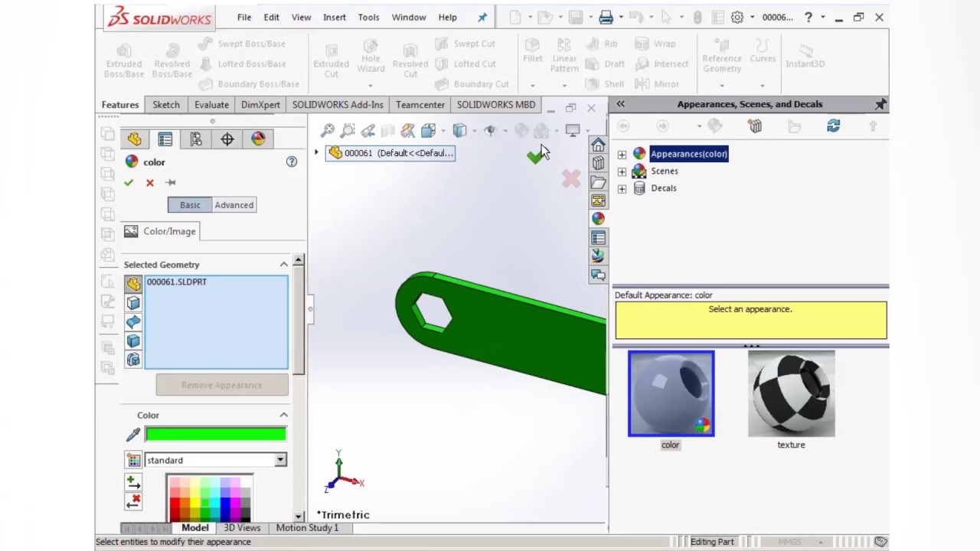The width and height of the screenshot is (980, 551).
Task: Open the Design Library task pane tab
Action: tap(598, 163)
